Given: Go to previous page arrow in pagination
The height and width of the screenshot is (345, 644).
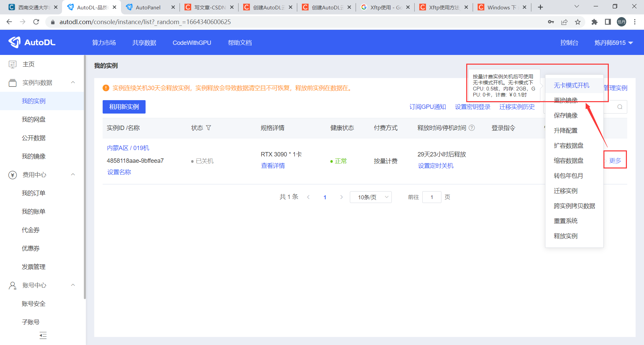Looking at the screenshot, I should [x=308, y=197].
